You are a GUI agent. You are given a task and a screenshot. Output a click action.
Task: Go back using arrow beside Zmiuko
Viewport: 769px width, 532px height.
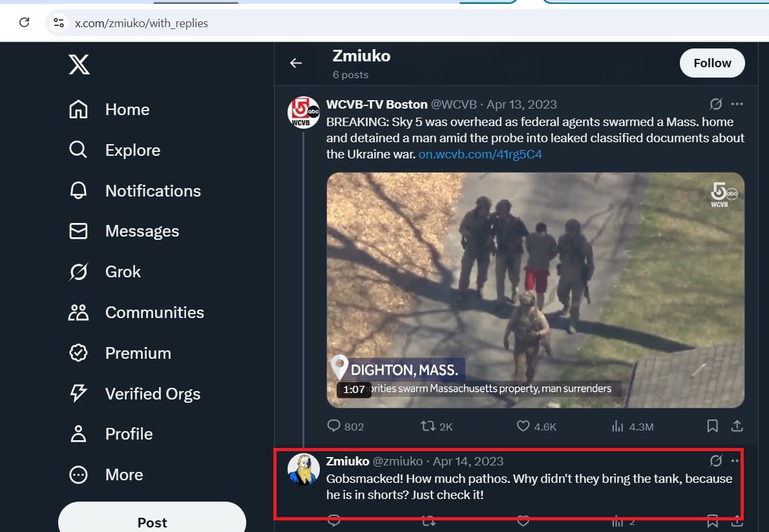[296, 63]
